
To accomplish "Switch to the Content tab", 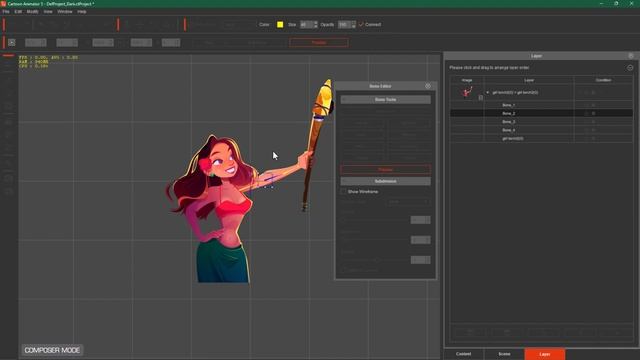I will (464, 354).
